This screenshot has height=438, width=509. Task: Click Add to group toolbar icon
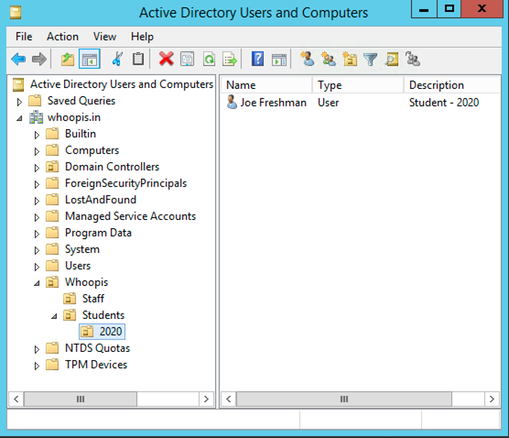[x=412, y=59]
